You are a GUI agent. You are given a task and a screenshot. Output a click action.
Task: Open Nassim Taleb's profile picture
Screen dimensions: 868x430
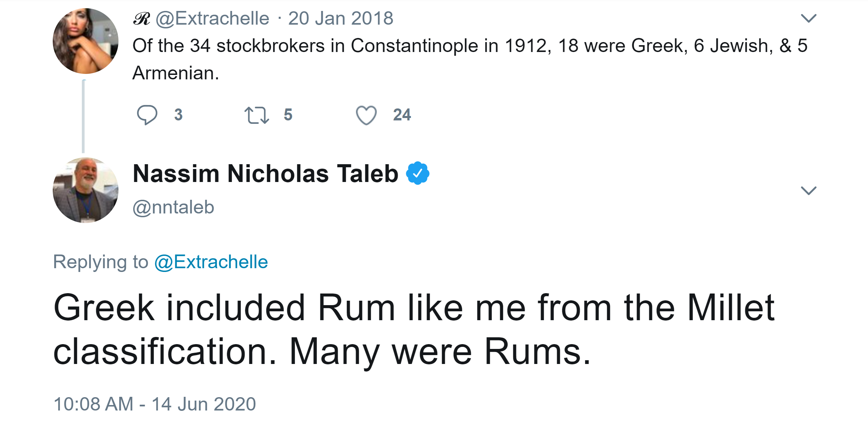(86, 190)
